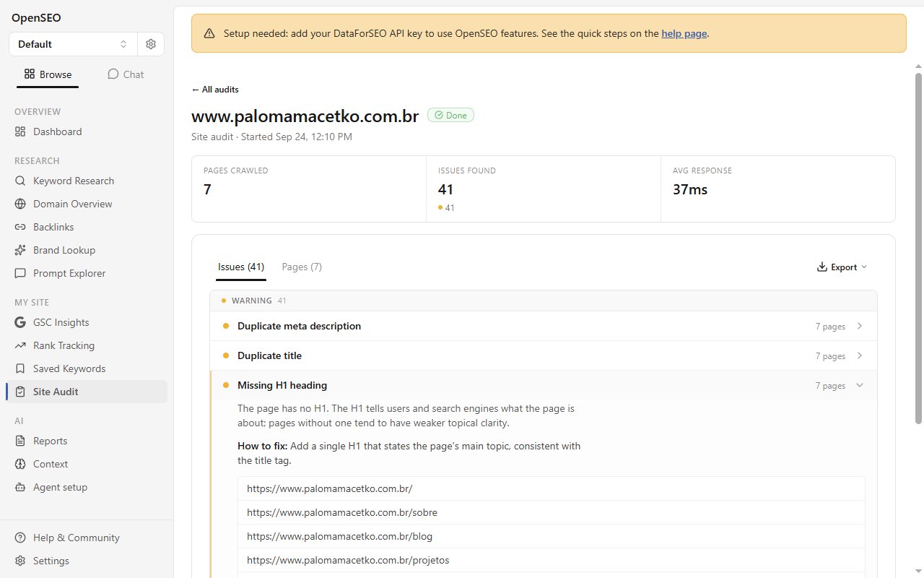
Task: Click the Duplicate meta description row title
Action: pyautogui.click(x=299, y=326)
